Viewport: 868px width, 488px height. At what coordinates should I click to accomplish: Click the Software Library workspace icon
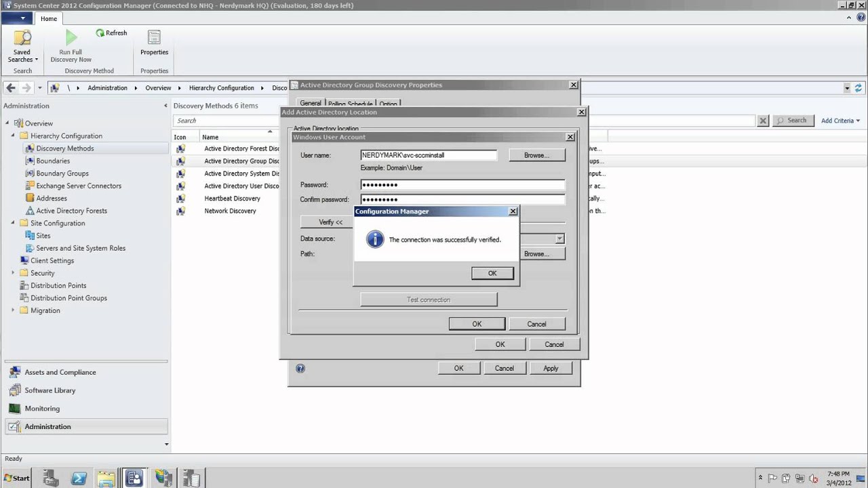[14, 390]
